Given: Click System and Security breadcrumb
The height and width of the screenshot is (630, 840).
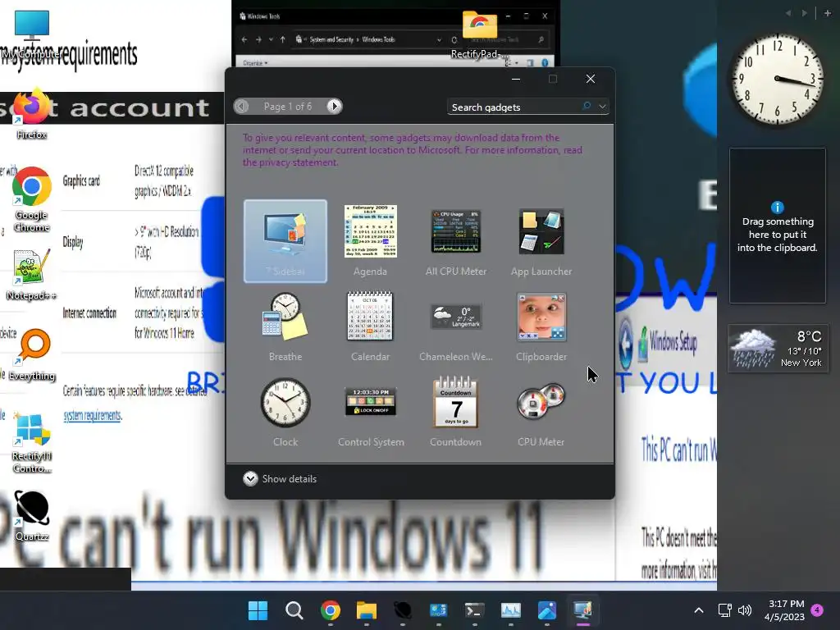Looking at the screenshot, I should (x=331, y=39).
